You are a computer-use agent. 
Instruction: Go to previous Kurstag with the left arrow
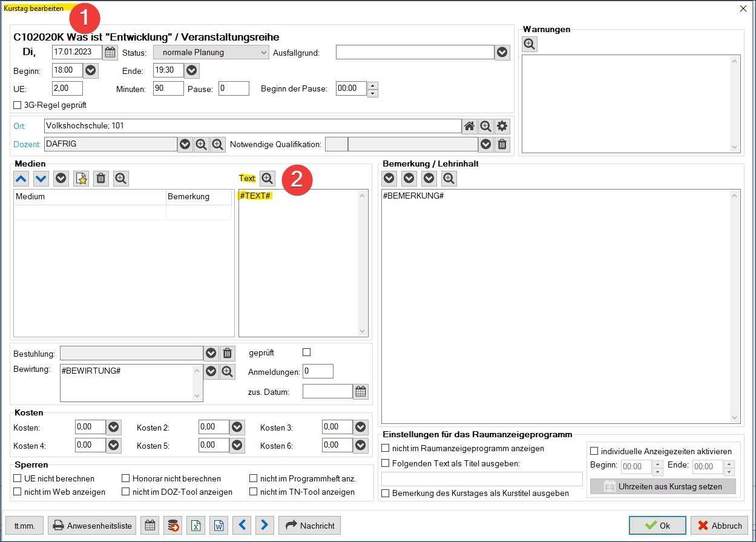tap(242, 526)
